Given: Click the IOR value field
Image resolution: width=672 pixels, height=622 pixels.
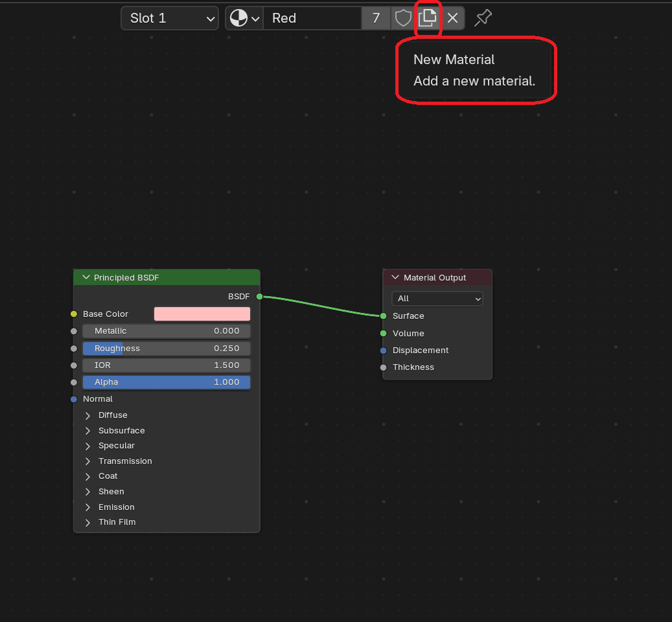Looking at the screenshot, I should coord(167,365).
